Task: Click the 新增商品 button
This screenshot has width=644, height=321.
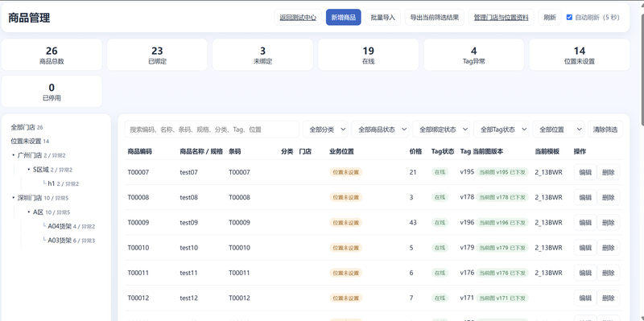Action: 344,17
